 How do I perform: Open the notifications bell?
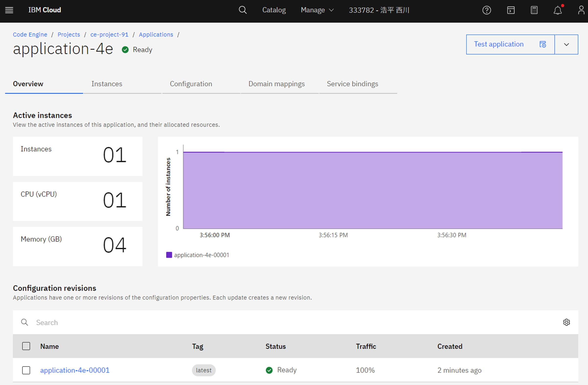click(557, 10)
